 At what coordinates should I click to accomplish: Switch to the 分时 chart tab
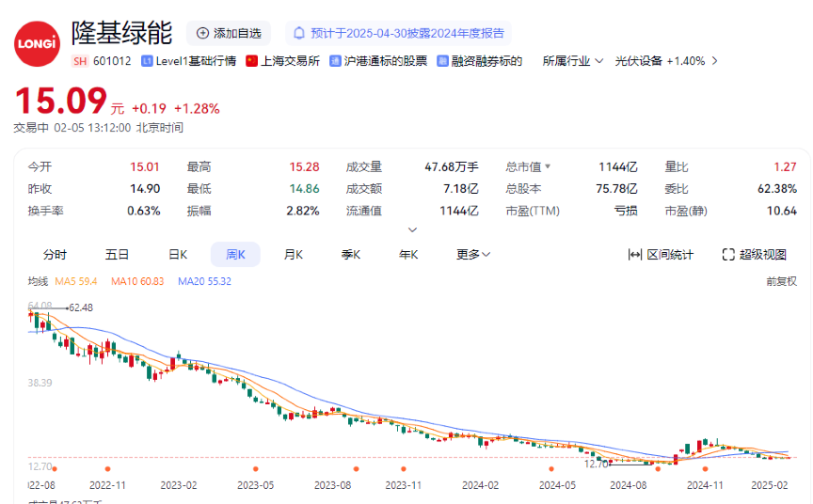[x=55, y=254]
